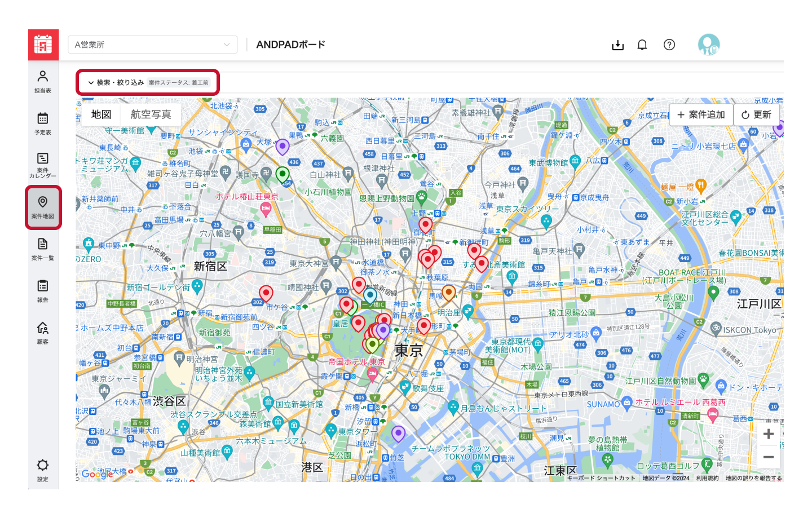The width and height of the screenshot is (812, 513).
Task: Click the 帝国ホテル 東京 map label
Action: (356, 362)
